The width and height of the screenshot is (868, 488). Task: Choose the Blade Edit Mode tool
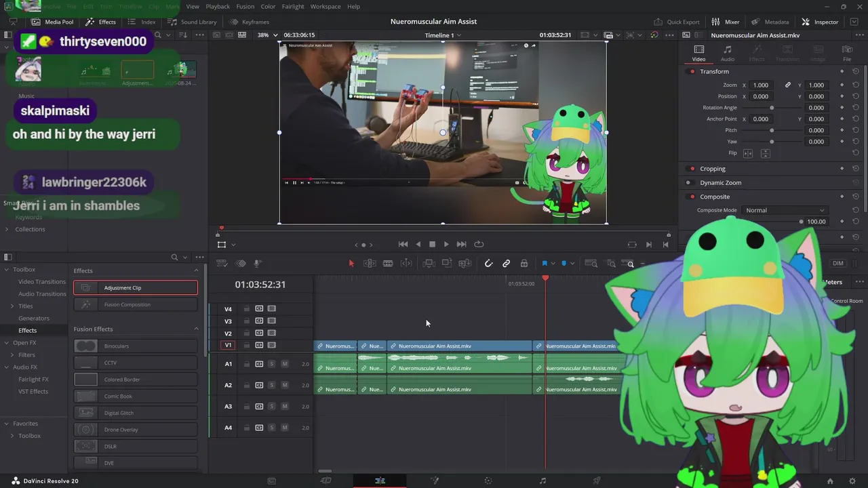388,264
